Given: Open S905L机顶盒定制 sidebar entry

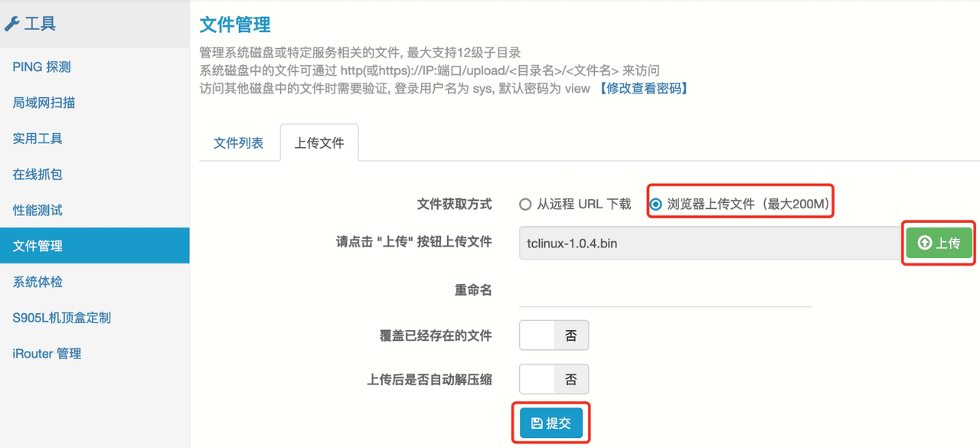Looking at the screenshot, I should 62,318.
